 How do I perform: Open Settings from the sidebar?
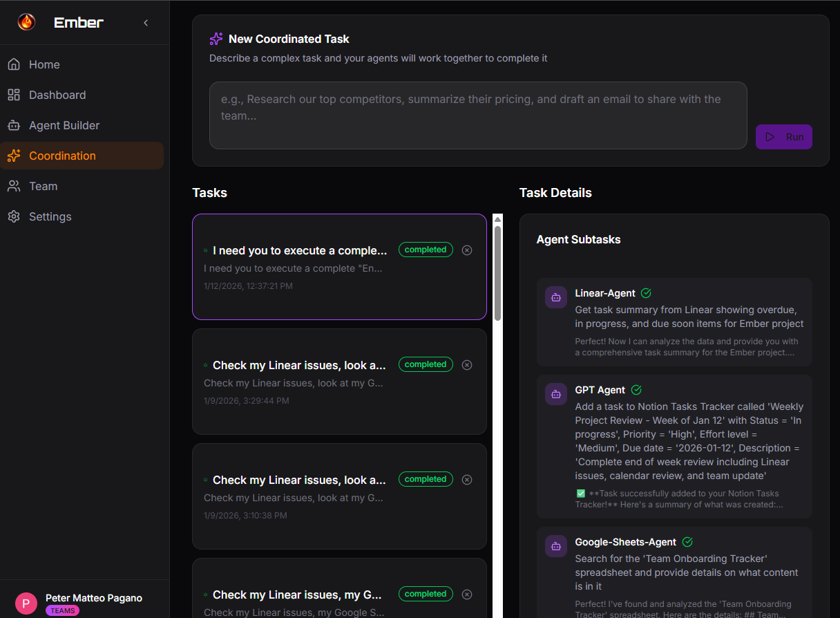82,216
